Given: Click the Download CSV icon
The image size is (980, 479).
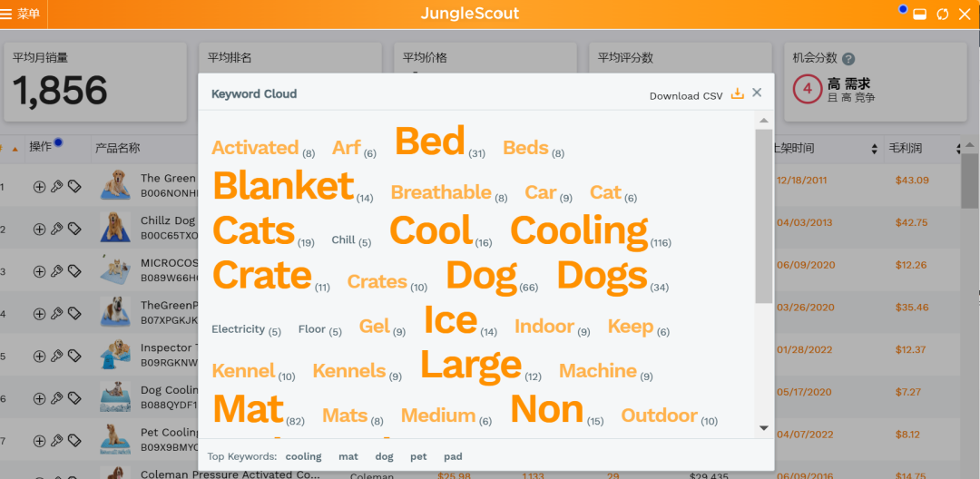Looking at the screenshot, I should coord(738,93).
